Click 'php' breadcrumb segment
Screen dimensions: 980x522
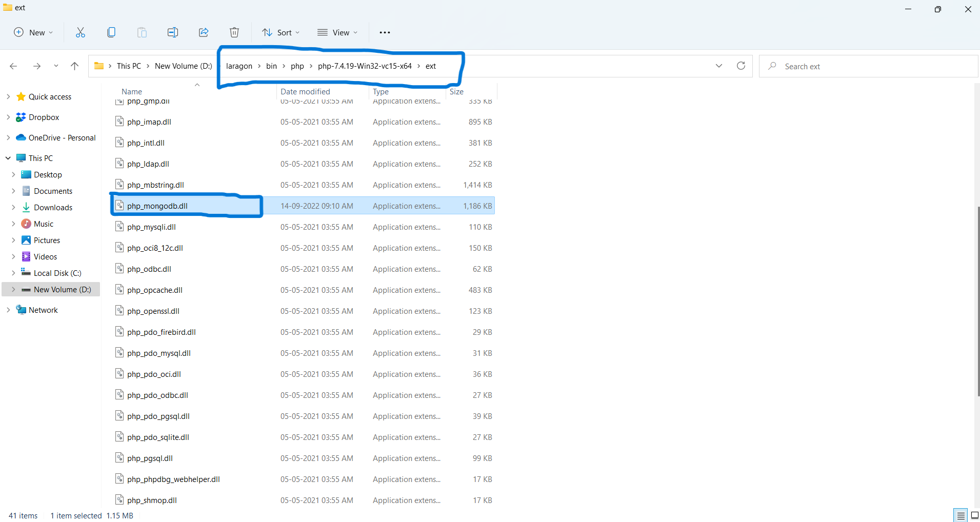[297, 66]
